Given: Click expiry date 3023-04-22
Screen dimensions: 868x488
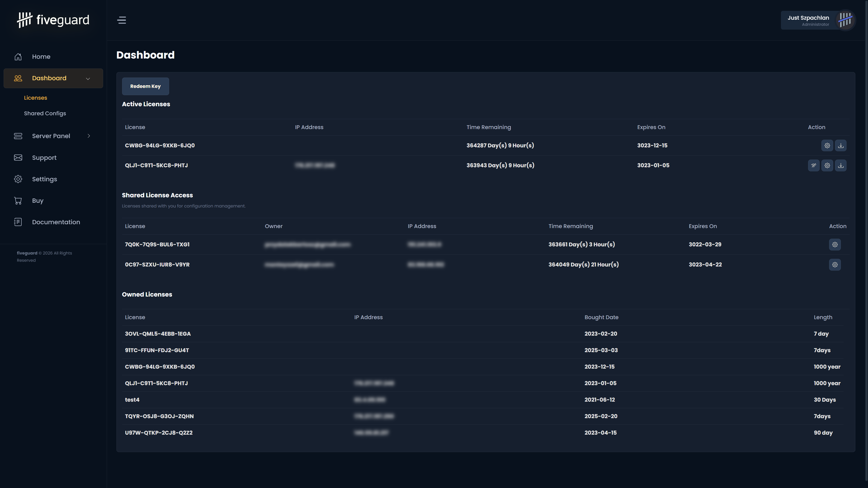Looking at the screenshot, I should pyautogui.click(x=705, y=265).
